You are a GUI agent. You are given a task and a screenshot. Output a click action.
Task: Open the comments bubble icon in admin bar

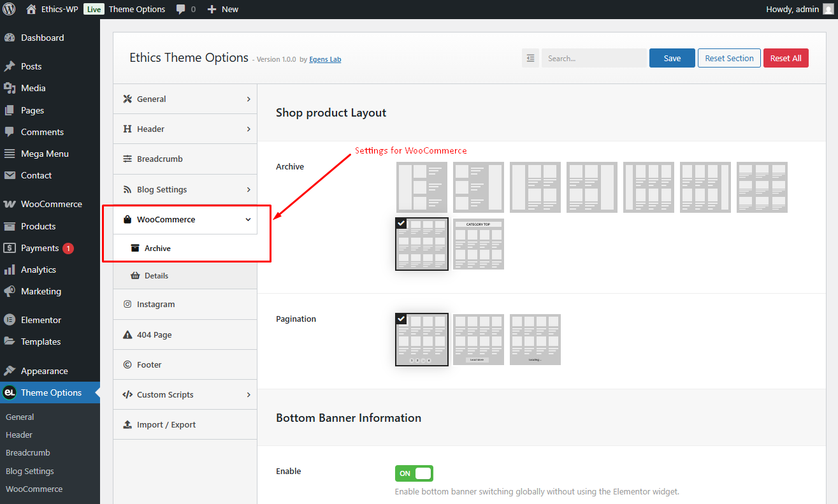coord(181,10)
